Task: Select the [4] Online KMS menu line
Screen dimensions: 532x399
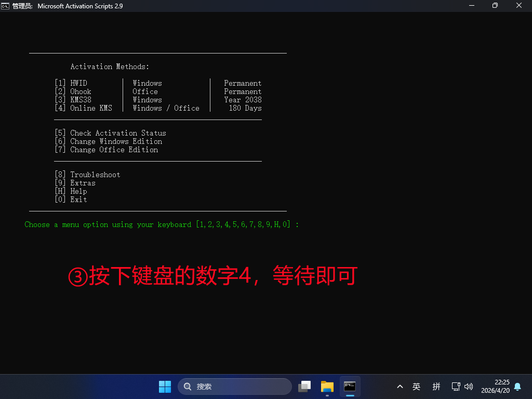Action: 83,108
